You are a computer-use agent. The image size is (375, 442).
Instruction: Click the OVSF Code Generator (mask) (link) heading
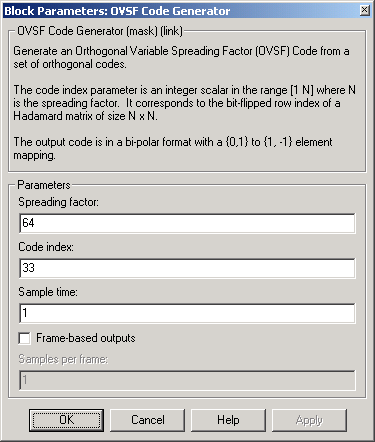pyautogui.click(x=100, y=31)
